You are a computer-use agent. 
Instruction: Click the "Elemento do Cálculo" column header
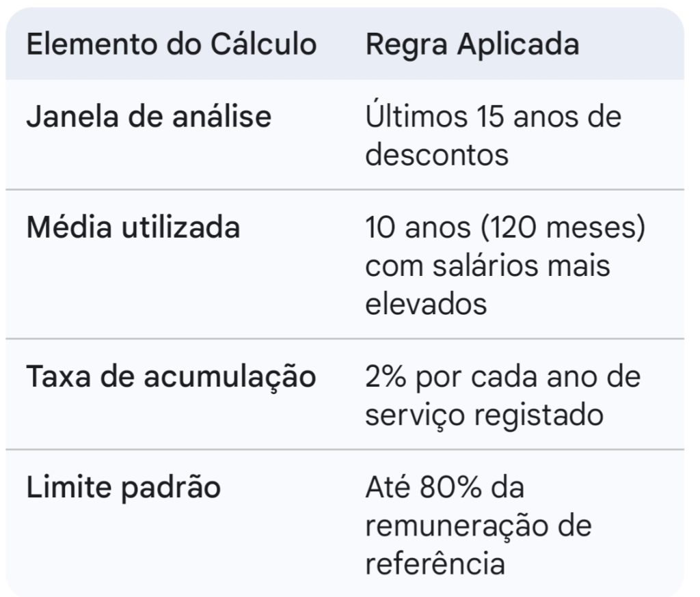pyautogui.click(x=171, y=44)
